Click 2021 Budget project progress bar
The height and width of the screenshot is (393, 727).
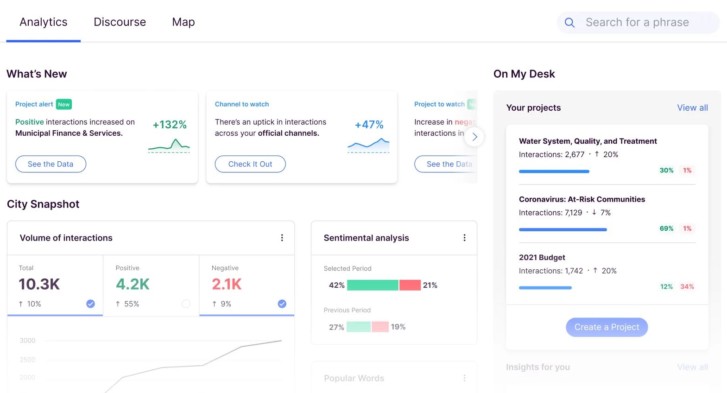click(x=545, y=288)
